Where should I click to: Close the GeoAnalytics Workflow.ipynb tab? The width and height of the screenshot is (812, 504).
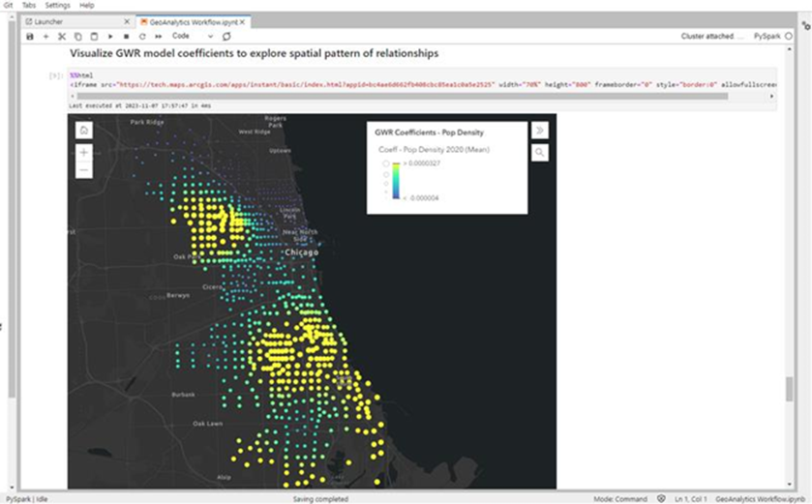pos(242,22)
